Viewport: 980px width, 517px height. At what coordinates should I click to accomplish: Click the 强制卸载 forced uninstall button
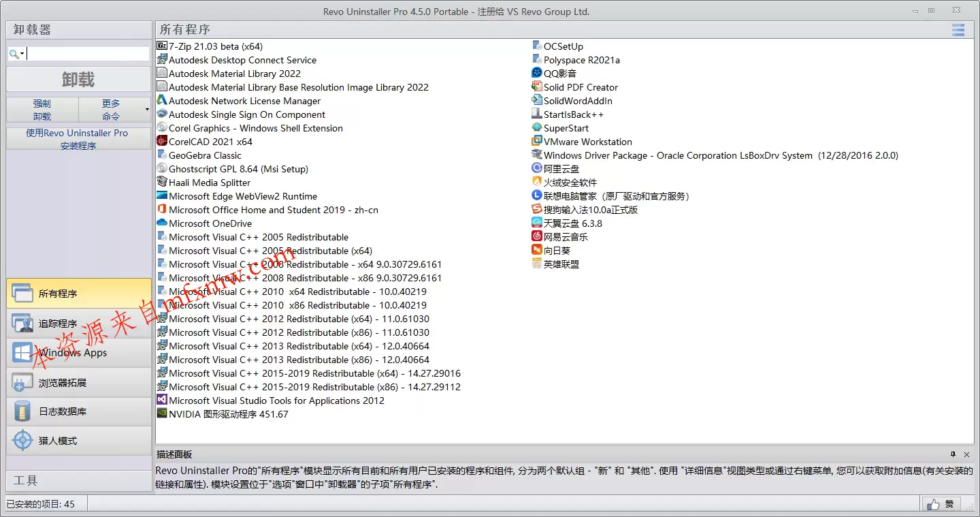pyautogui.click(x=42, y=110)
